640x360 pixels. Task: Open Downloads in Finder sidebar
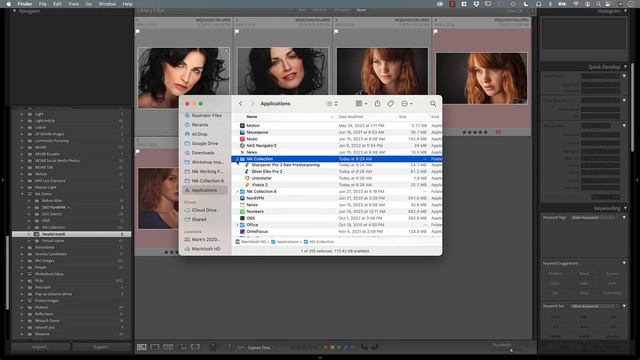(204, 153)
